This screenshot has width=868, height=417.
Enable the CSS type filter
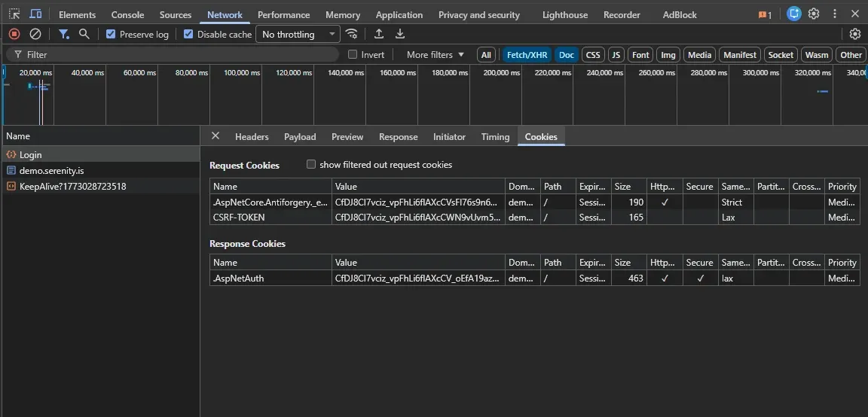[593, 55]
